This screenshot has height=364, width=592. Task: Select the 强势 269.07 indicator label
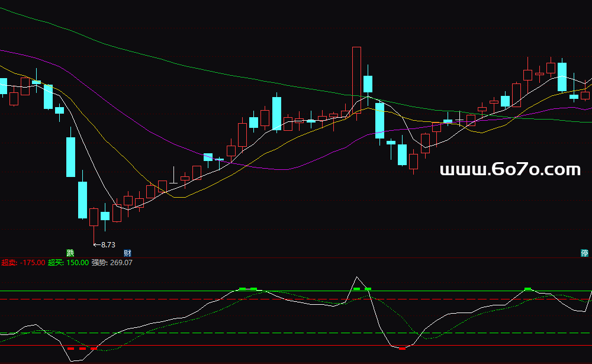(x=112, y=262)
